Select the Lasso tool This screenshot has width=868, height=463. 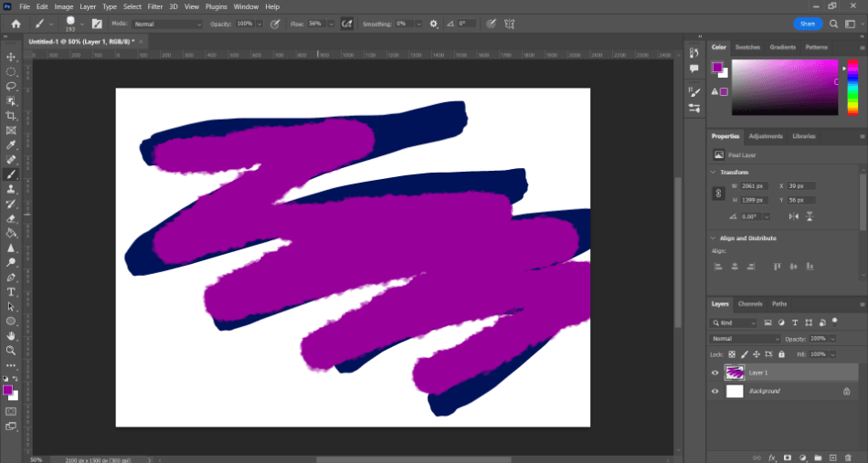[x=11, y=86]
